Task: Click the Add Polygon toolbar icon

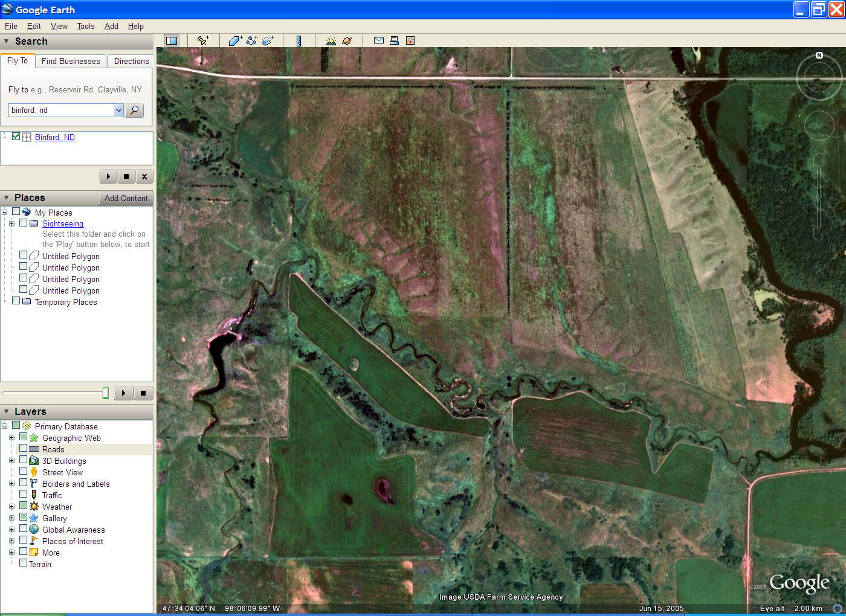Action: (235, 40)
